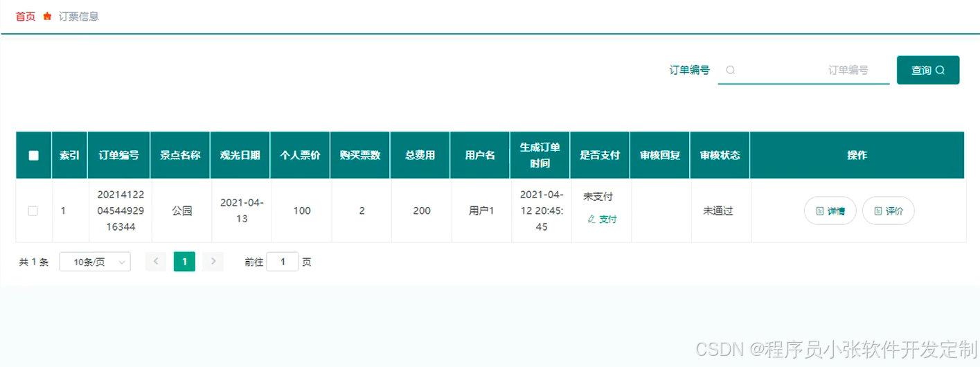The image size is (980, 367).
Task: Click the 操作 column header
Action: 857,155
